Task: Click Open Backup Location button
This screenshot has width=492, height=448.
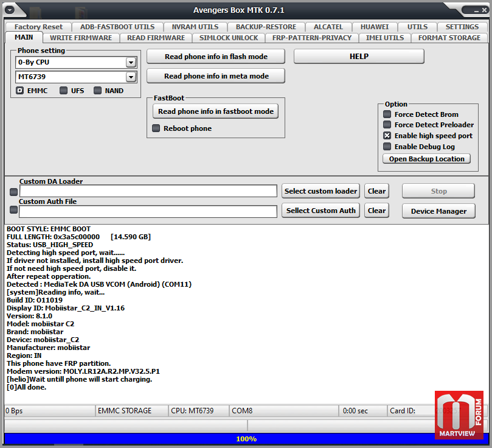Action: coord(426,159)
